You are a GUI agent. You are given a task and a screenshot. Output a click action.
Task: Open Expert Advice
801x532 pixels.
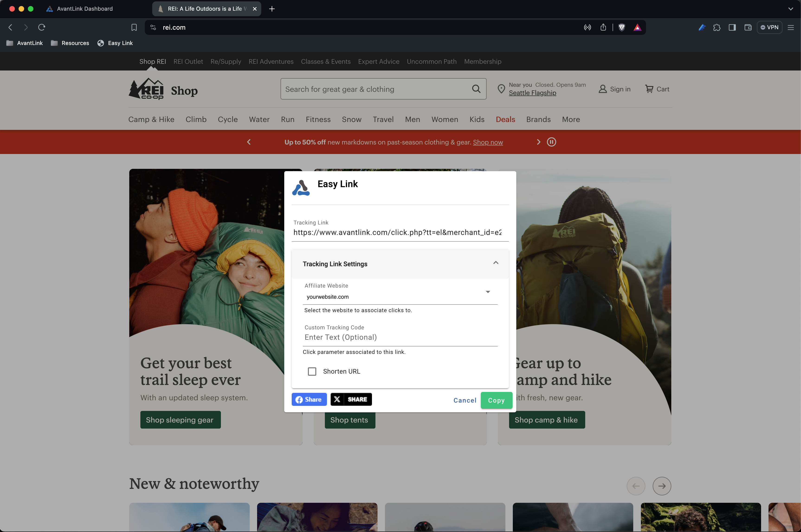click(378, 61)
